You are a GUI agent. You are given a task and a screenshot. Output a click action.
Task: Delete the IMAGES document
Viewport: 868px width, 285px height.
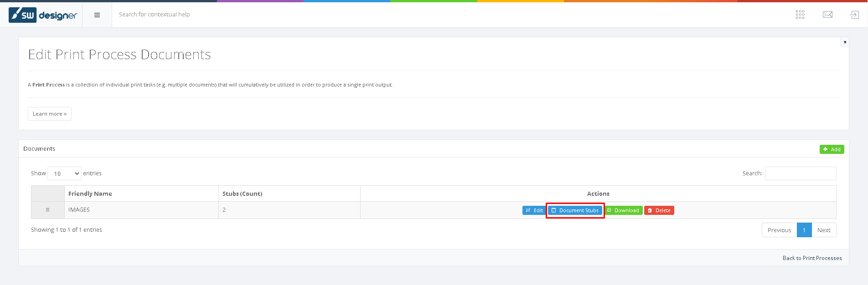pyautogui.click(x=659, y=210)
